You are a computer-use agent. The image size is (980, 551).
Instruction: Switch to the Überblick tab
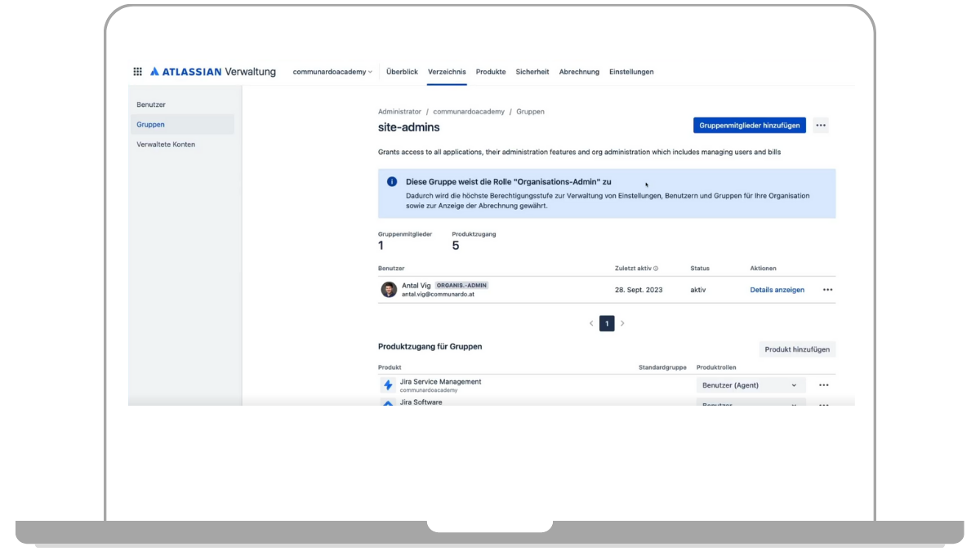coord(402,72)
